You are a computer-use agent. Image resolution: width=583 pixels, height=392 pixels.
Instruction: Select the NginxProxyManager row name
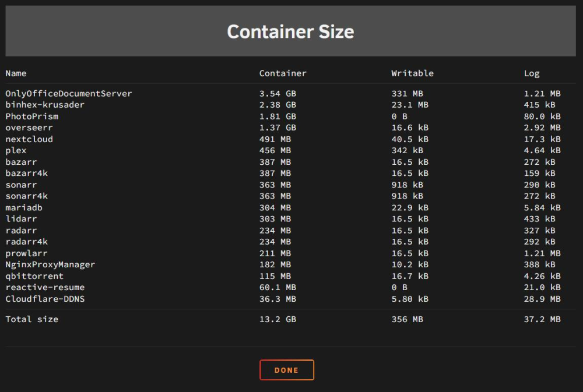tap(50, 264)
